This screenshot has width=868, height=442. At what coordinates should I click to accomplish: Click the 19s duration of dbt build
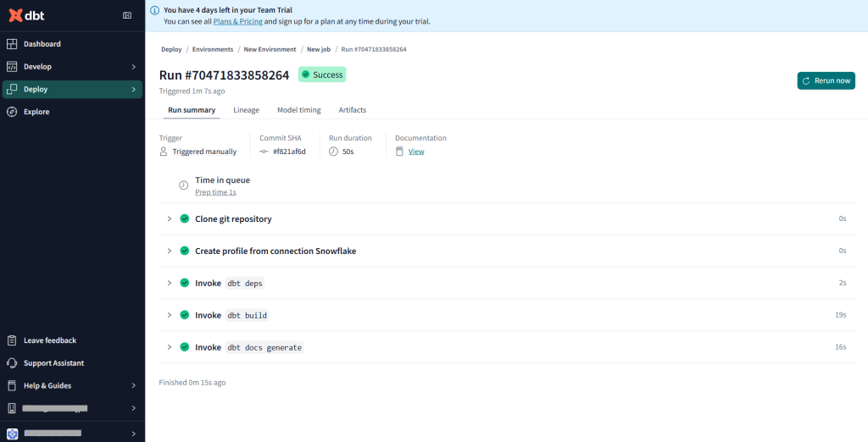tap(841, 315)
